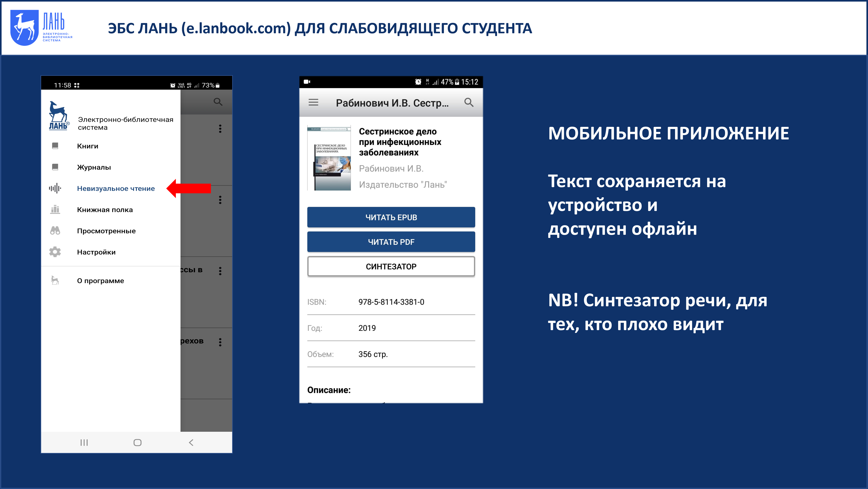Screen dimensions: 868x489
Task: Open three-dot menu next to 'рехов' item
Action: tap(220, 342)
